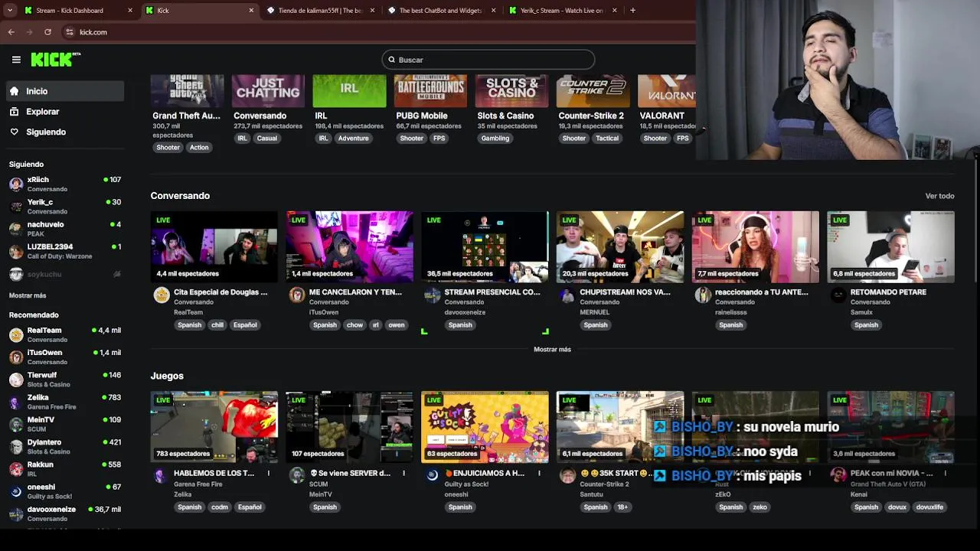Viewport: 980px width, 551px height.
Task: Click Dylantero avatar in recommended list
Action: pos(16,447)
